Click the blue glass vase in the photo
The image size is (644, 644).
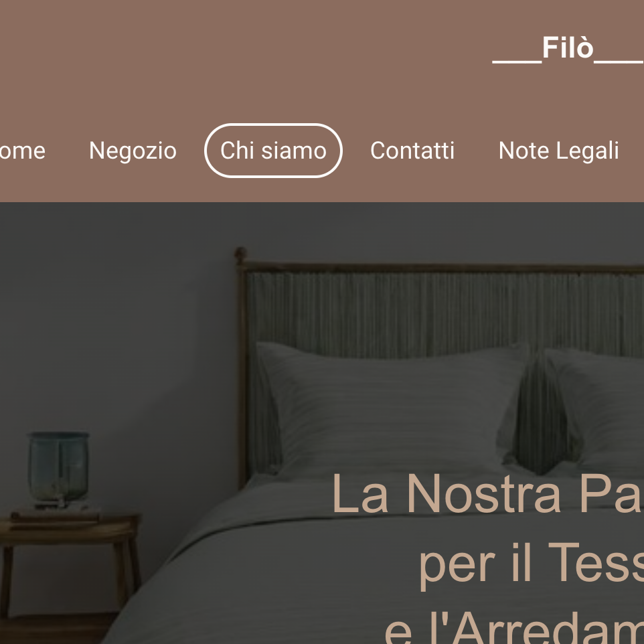coord(58,468)
